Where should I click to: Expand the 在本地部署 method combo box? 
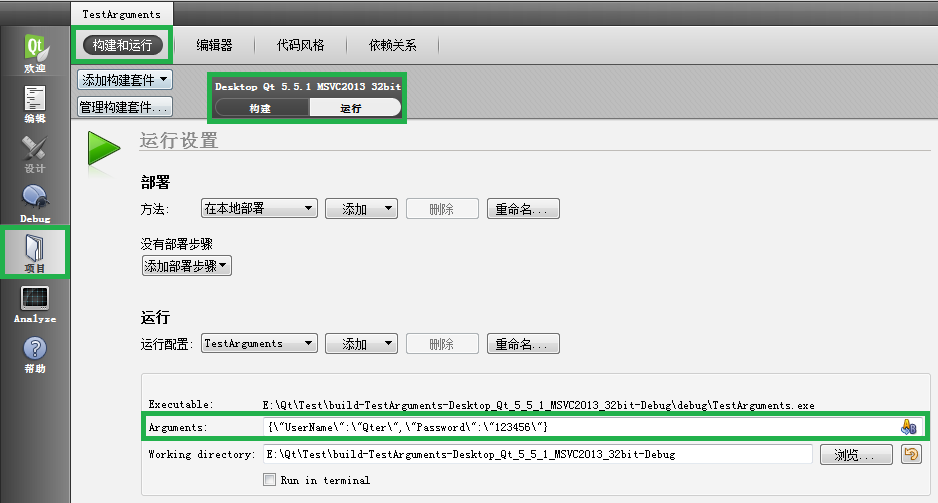(259, 208)
